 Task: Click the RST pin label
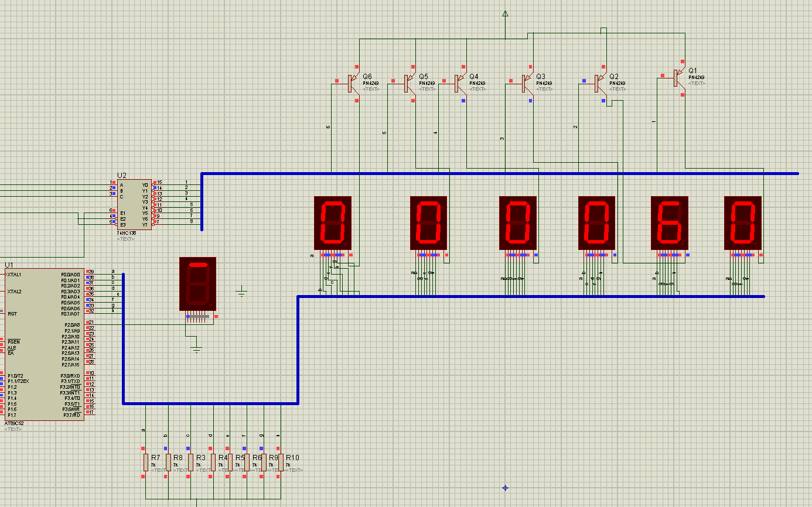click(x=12, y=314)
